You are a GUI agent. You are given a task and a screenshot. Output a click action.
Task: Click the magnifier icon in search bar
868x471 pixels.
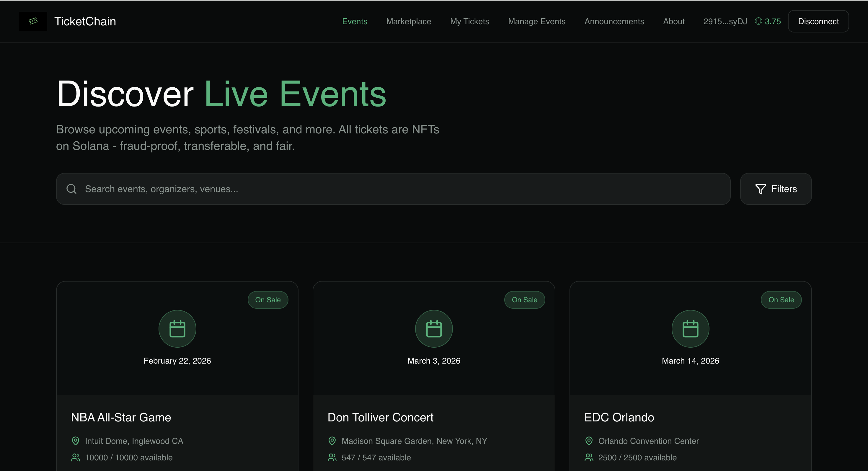tap(71, 189)
